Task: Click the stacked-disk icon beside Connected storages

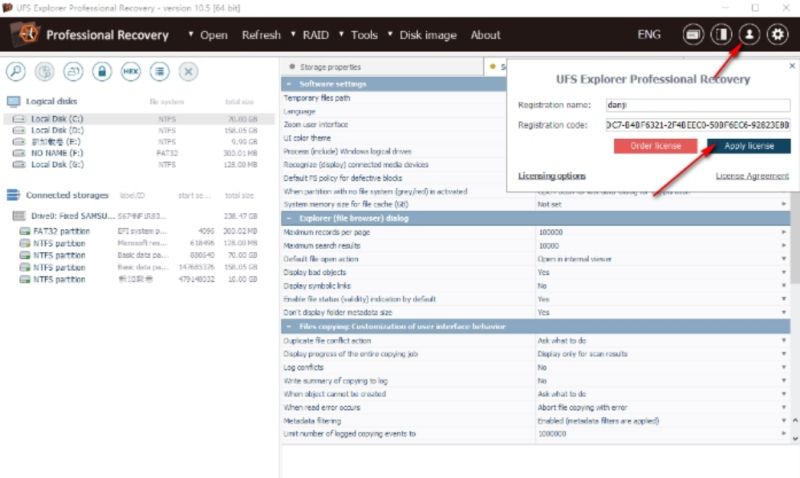Action: point(13,195)
